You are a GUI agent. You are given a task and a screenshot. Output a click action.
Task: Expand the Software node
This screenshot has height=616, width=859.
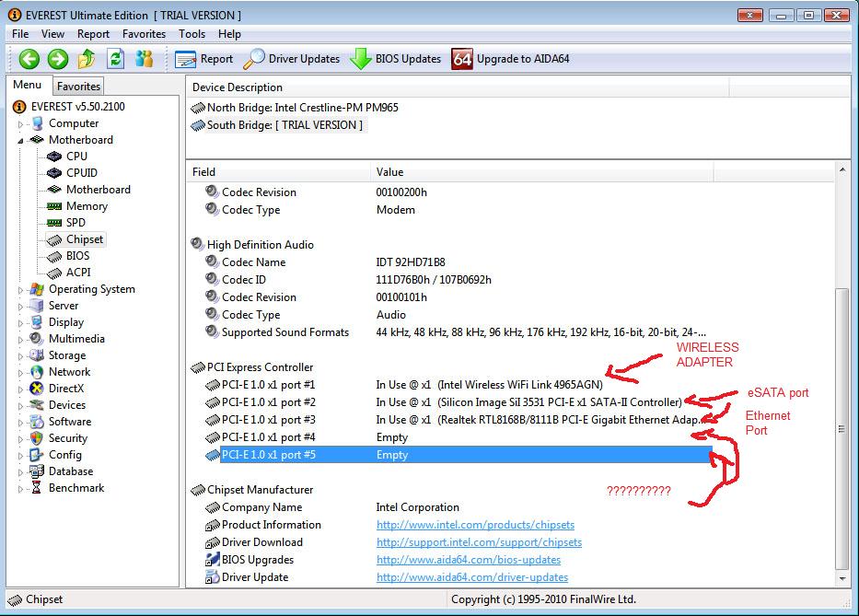[x=21, y=423]
